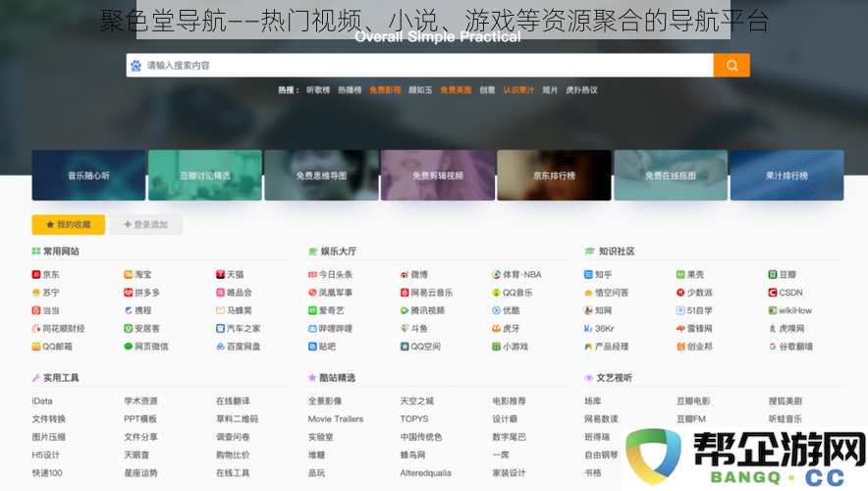Open the Alteredqualia link

pyautogui.click(x=426, y=473)
